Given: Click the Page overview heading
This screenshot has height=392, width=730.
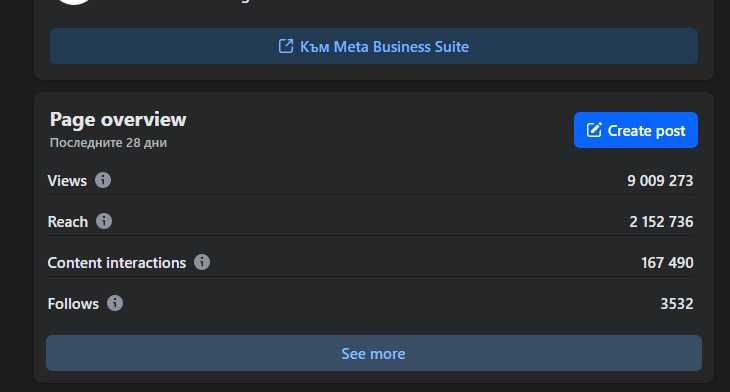Looking at the screenshot, I should (x=118, y=120).
